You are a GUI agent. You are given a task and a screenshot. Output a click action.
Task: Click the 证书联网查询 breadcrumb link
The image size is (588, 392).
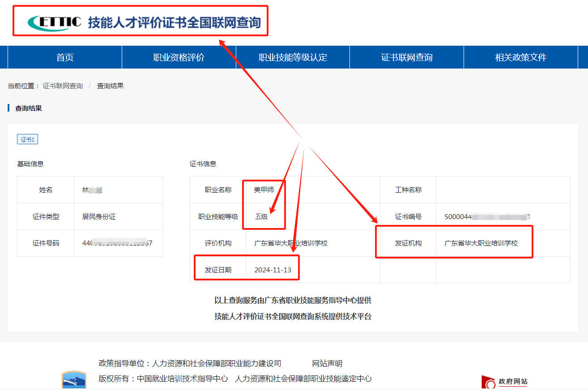(x=63, y=86)
